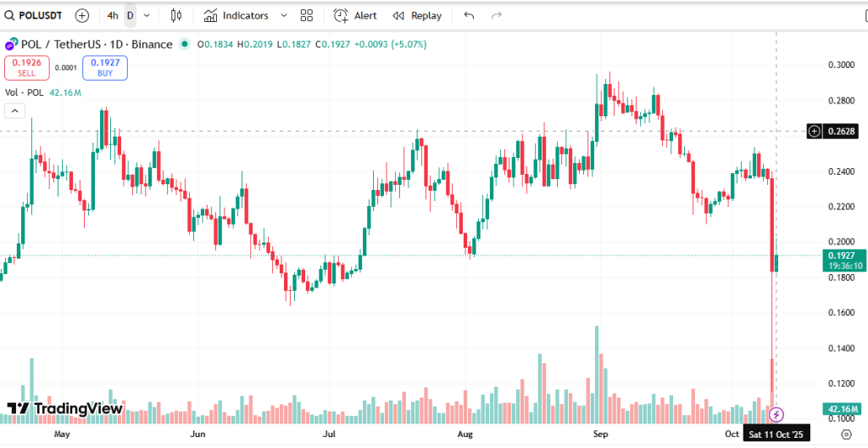Redo the last chart action

click(x=497, y=15)
